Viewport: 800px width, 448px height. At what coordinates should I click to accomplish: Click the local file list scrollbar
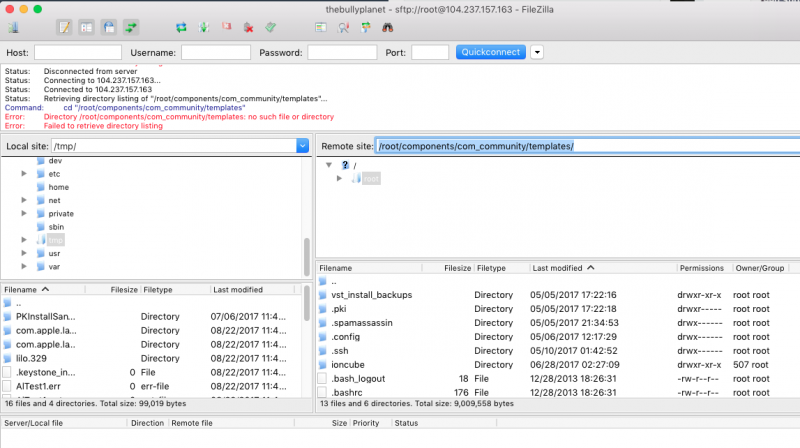(307, 303)
